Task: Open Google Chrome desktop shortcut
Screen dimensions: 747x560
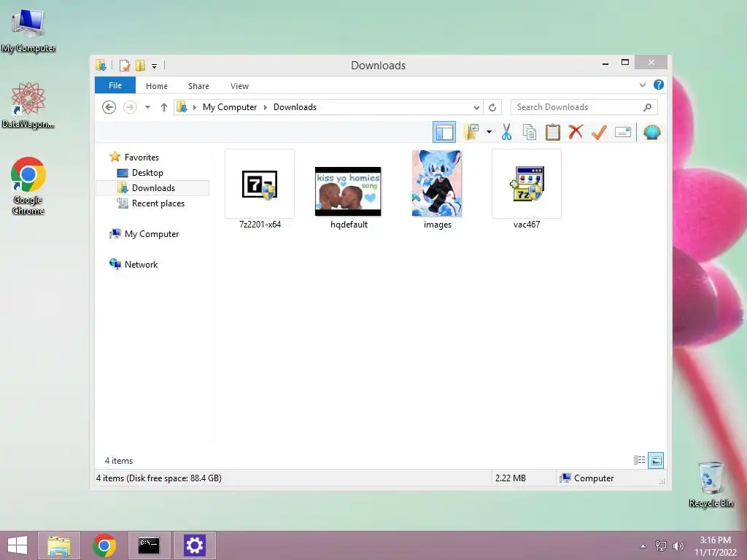Action: [28, 186]
